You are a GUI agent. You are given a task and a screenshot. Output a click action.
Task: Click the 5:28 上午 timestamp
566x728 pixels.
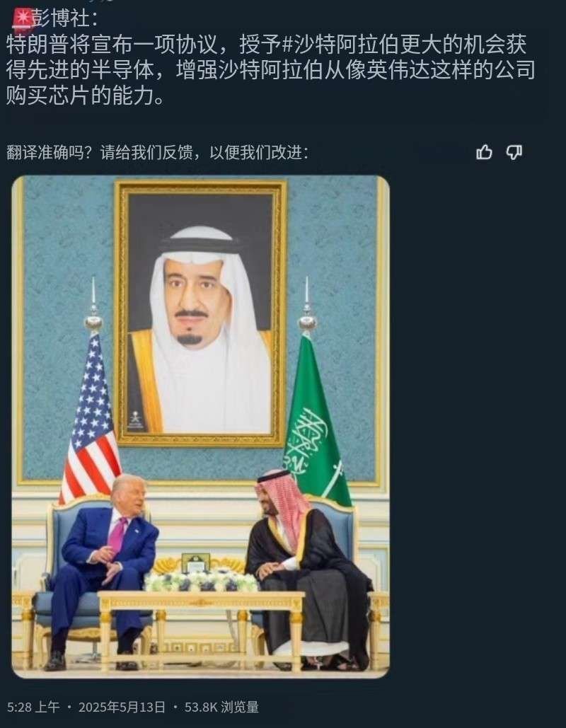(x=33, y=707)
